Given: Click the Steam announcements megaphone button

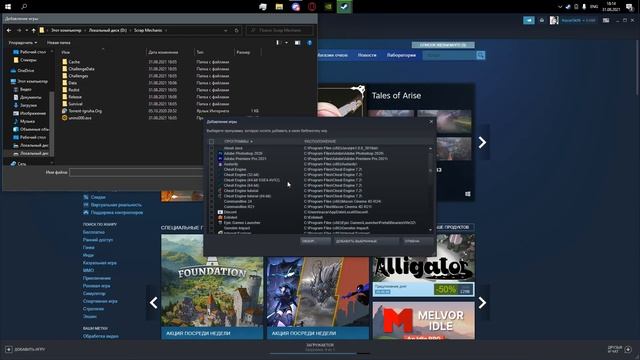Looking at the screenshot, I should [x=529, y=20].
